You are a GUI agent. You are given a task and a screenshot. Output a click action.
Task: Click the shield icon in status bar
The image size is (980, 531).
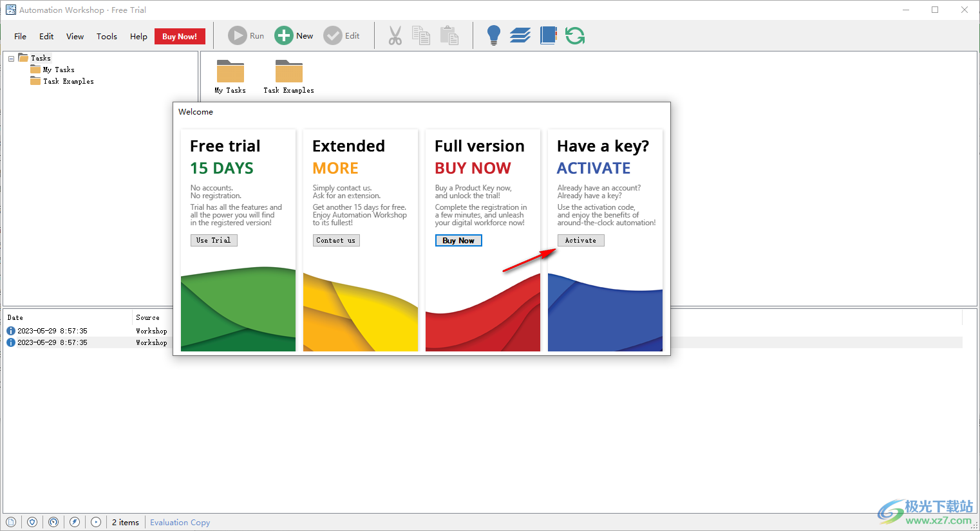[32, 522]
